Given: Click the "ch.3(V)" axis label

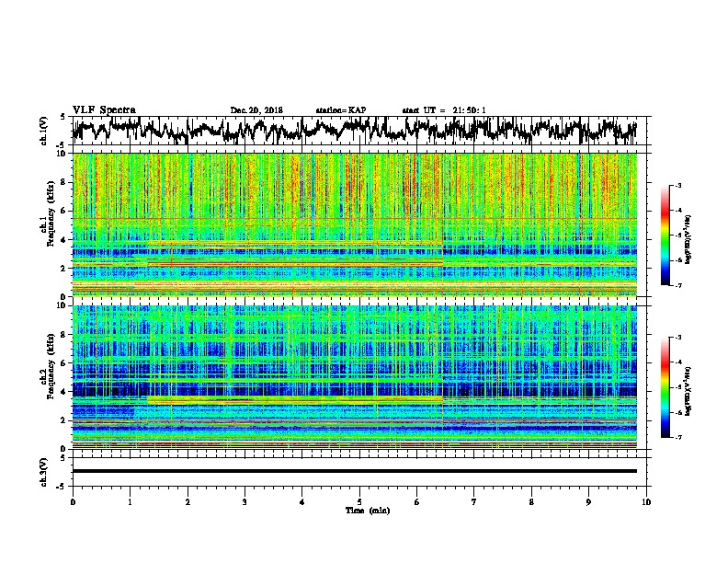Looking at the screenshot, I should 43,472.
